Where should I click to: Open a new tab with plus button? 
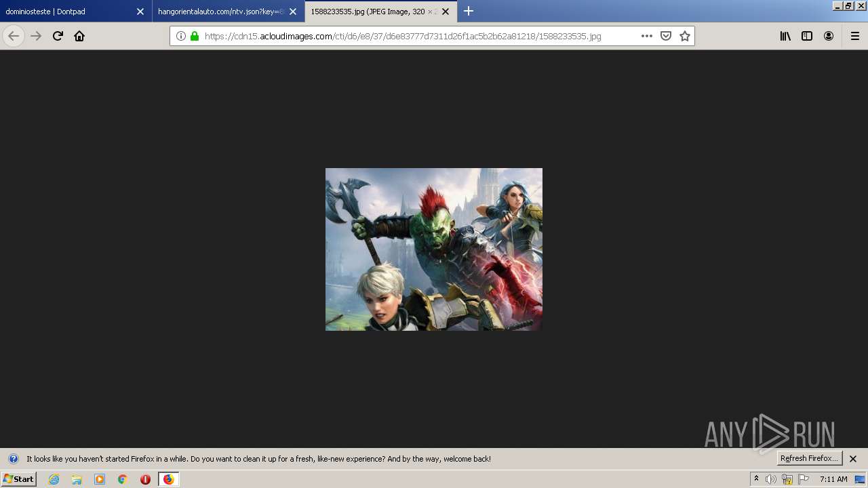click(x=468, y=11)
